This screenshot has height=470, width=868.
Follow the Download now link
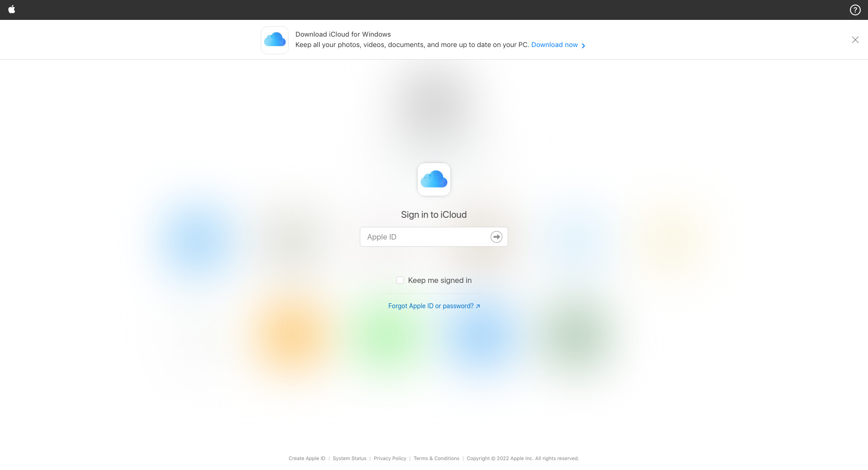point(558,45)
